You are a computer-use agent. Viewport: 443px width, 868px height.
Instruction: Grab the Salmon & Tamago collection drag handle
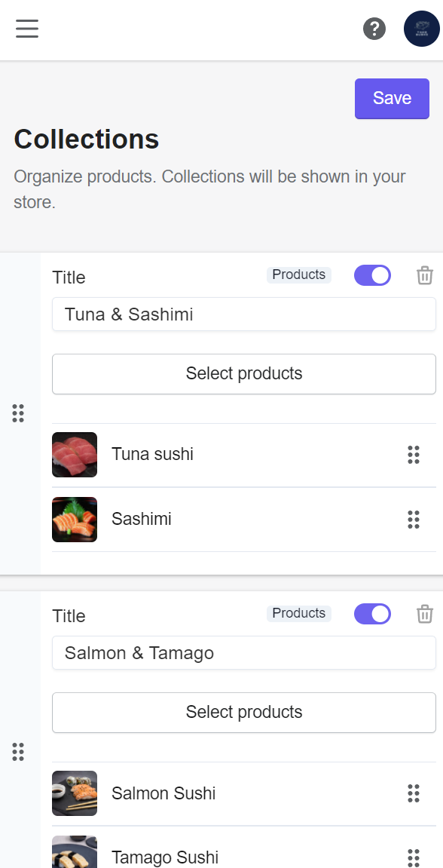click(x=18, y=753)
